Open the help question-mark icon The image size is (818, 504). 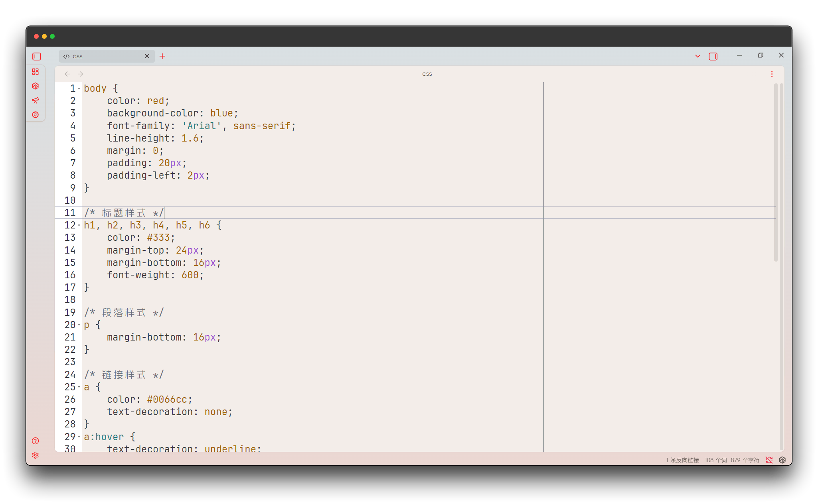coord(35,441)
